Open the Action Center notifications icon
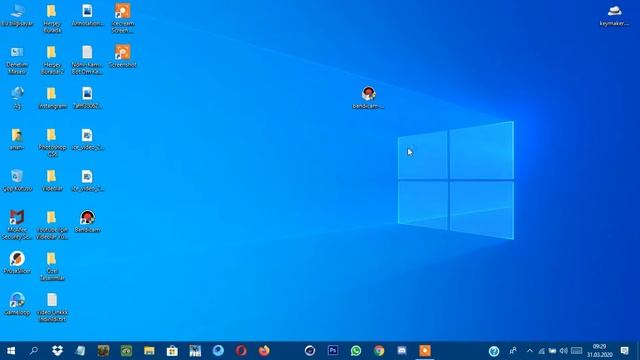640x360 pixels. pyautogui.click(x=624, y=351)
